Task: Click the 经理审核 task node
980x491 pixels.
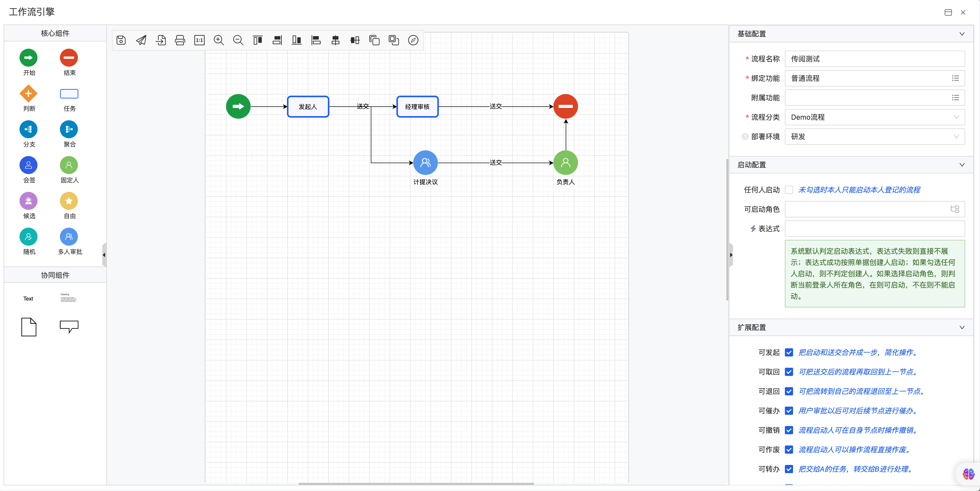Action: (417, 106)
